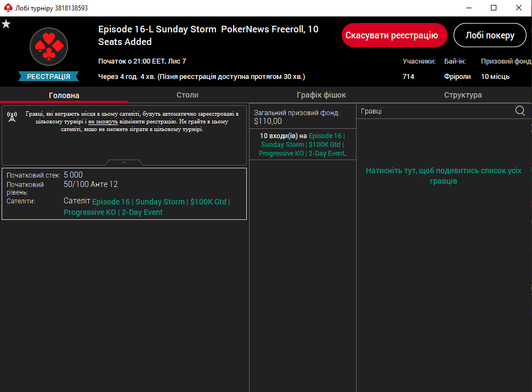Toggle the favorite star icon
Viewport: 532px width, 392px height.
6,24
